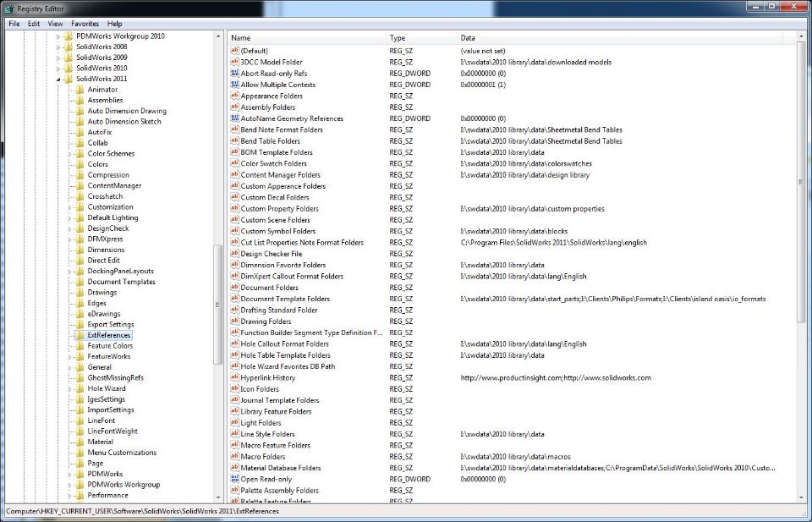Viewport: 812px width, 522px height.
Task: Select the Menu Customizations key
Action: [122, 453]
